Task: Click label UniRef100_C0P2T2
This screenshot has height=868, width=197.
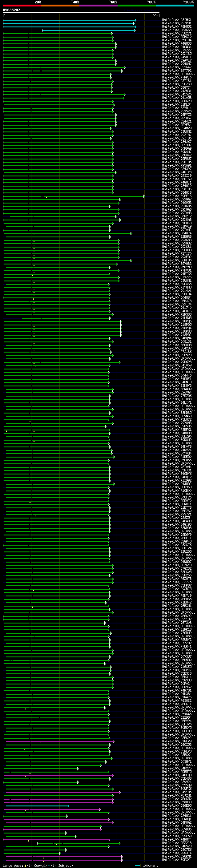Action: point(177,216)
